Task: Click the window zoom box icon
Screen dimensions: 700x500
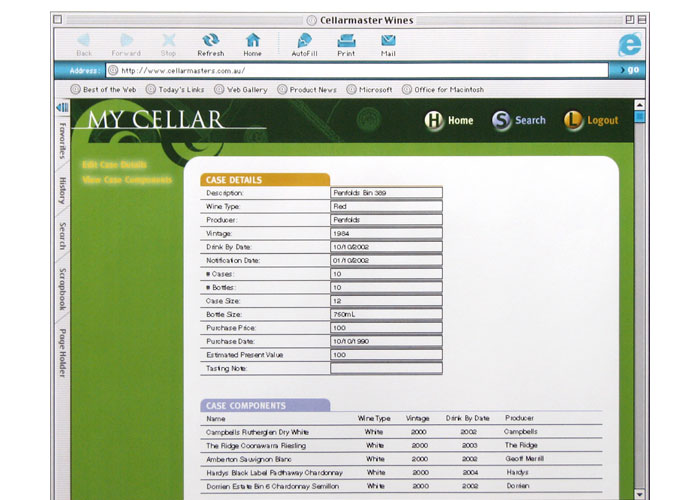Action: click(x=630, y=19)
